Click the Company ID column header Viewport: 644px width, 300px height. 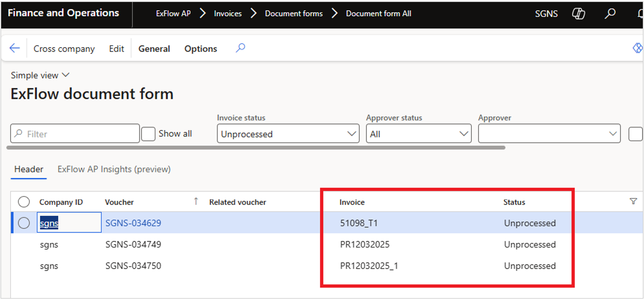[61, 202]
